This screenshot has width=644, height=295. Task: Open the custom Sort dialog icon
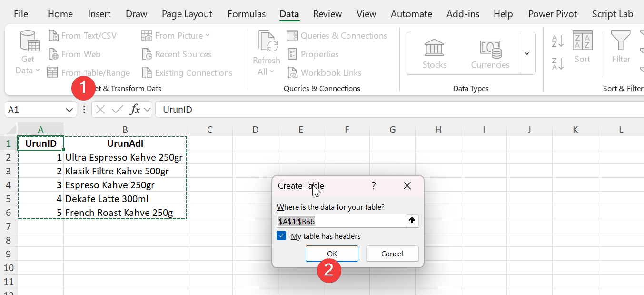click(582, 41)
